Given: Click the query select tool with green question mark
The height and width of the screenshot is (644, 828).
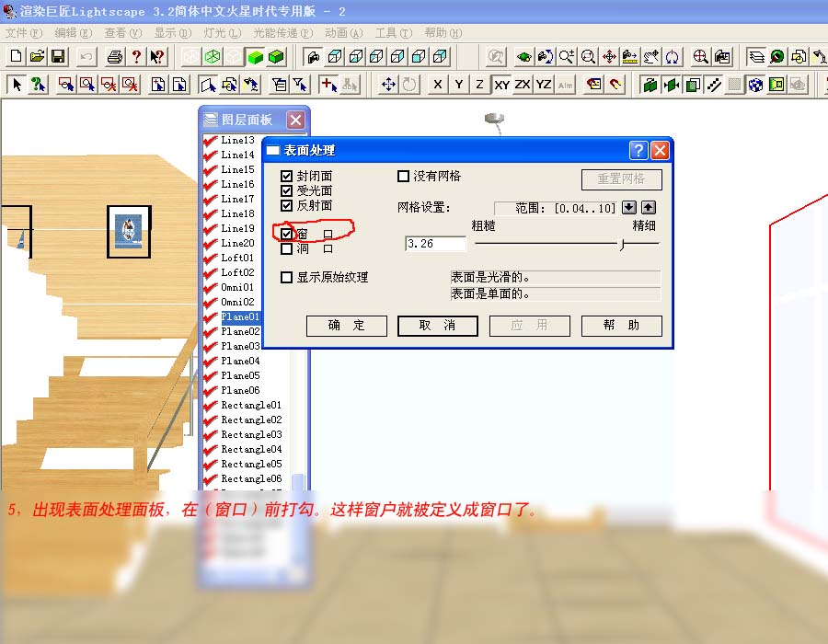Looking at the screenshot, I should tap(38, 84).
